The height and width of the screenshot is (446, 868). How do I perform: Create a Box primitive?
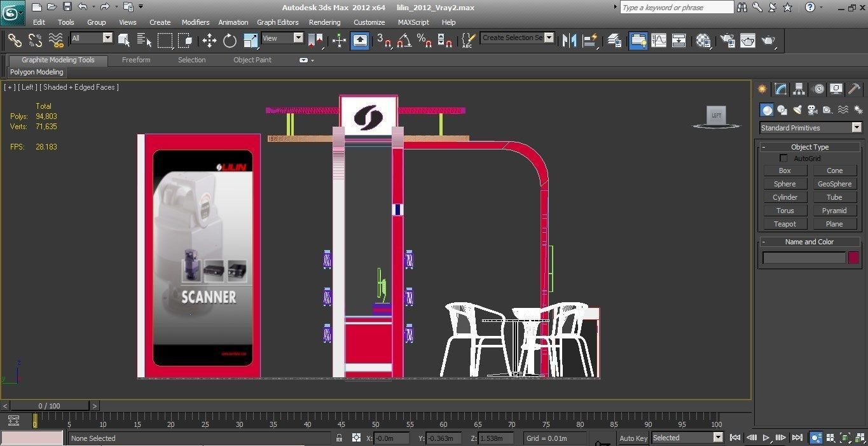[x=785, y=171]
